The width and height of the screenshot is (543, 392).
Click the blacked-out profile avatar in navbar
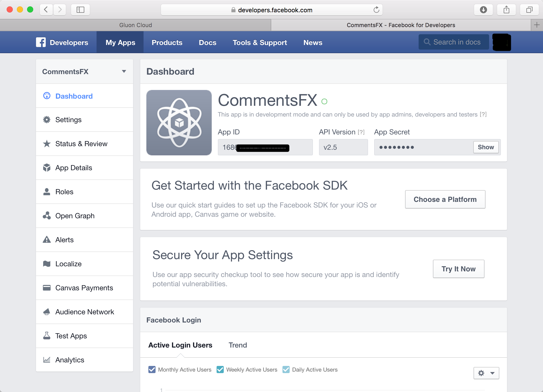pyautogui.click(x=502, y=42)
